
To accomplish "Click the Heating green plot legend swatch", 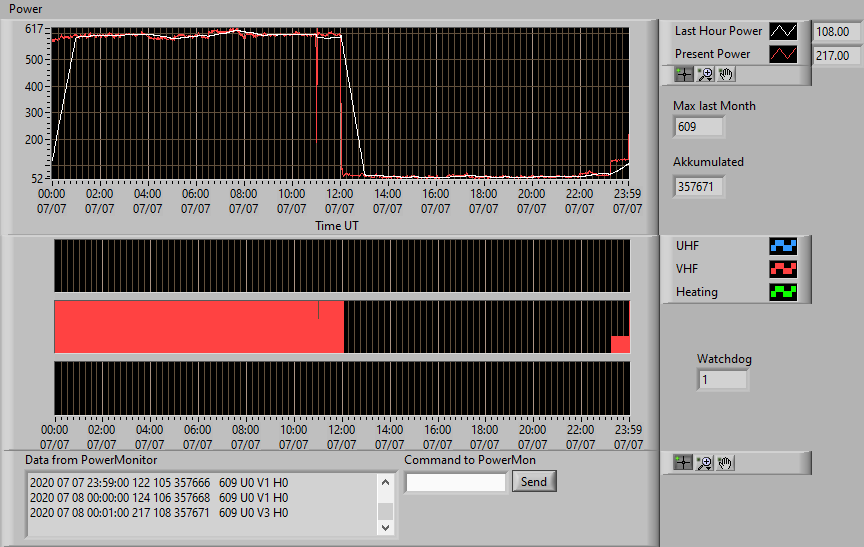I will tap(783, 292).
